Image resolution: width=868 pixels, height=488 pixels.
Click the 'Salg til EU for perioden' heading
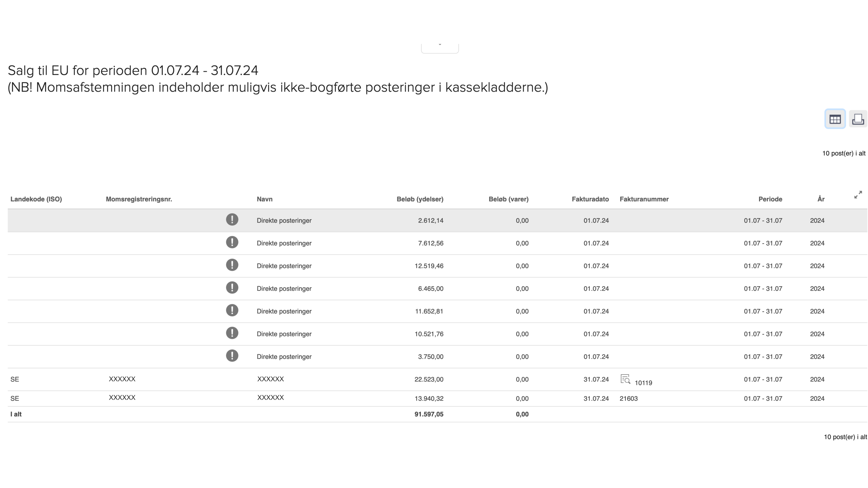133,70
